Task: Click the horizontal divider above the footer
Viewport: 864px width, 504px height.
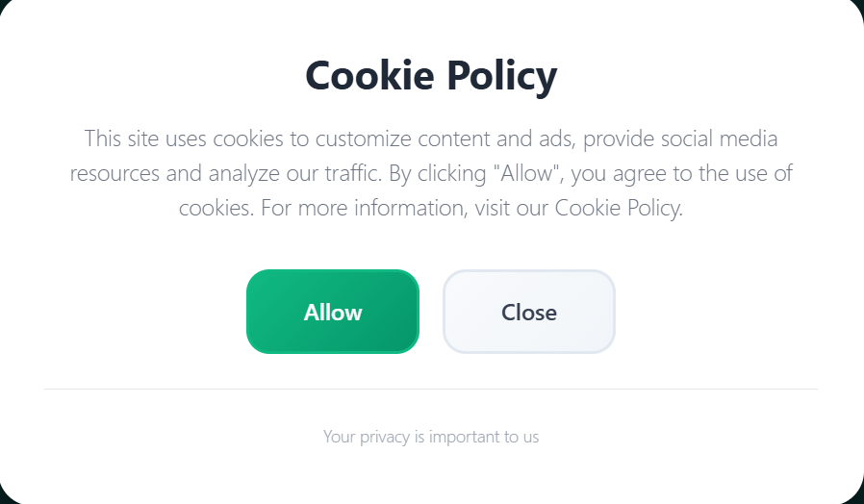Action: pos(431,390)
